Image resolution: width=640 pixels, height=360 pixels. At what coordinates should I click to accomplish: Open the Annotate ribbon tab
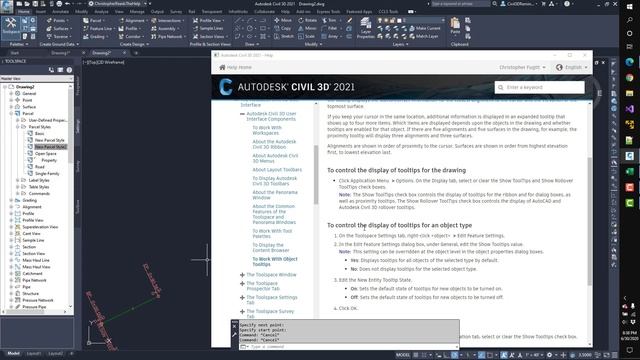(60, 12)
